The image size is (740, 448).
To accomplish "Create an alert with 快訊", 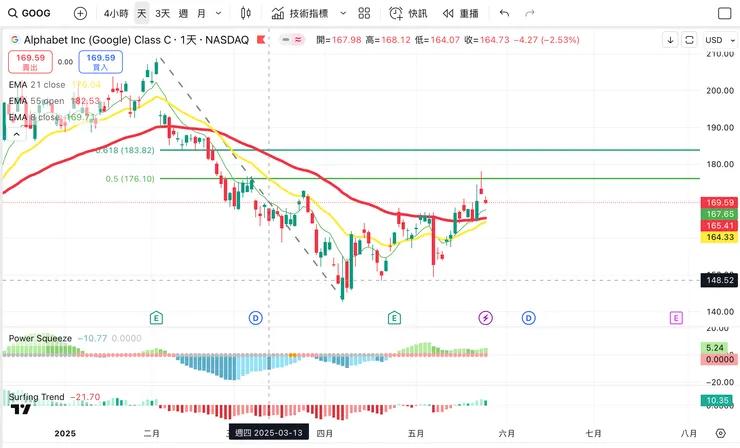I will (408, 13).
